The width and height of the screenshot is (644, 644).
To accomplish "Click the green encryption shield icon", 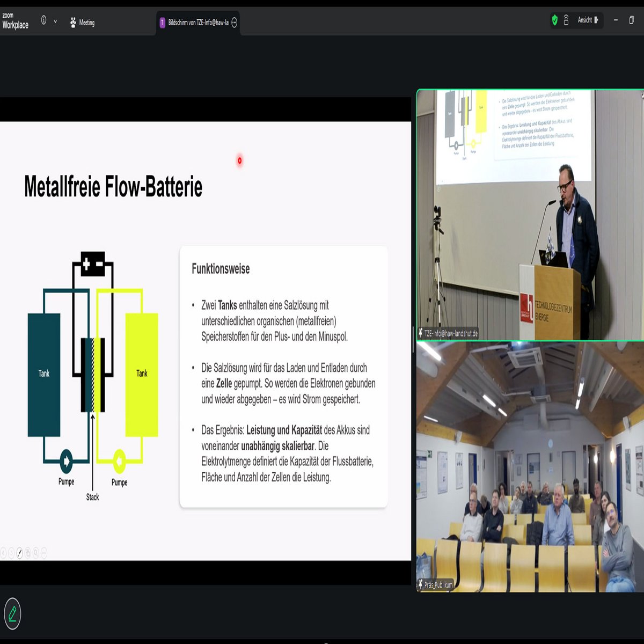I will 554,20.
